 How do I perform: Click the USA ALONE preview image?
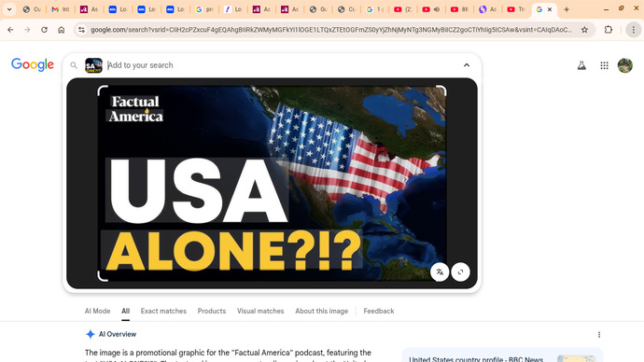point(272,183)
